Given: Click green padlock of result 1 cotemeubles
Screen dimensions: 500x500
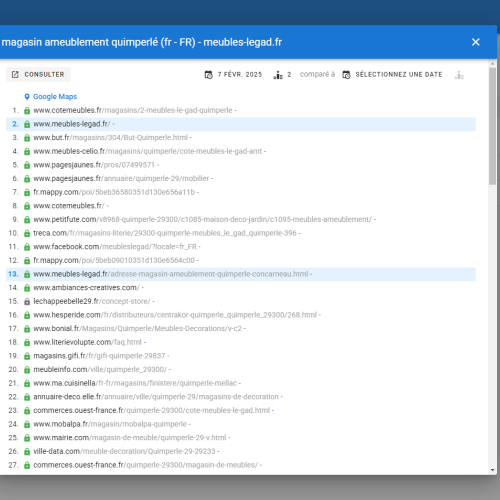Looking at the screenshot, I should click(x=27, y=110).
